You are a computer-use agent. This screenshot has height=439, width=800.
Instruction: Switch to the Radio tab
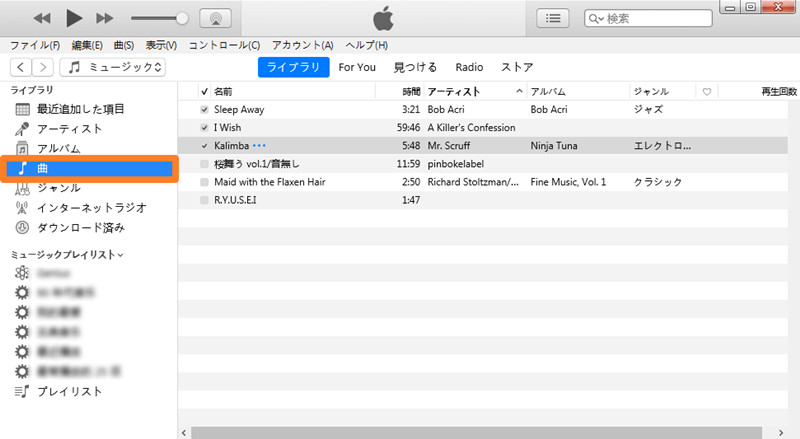(469, 67)
